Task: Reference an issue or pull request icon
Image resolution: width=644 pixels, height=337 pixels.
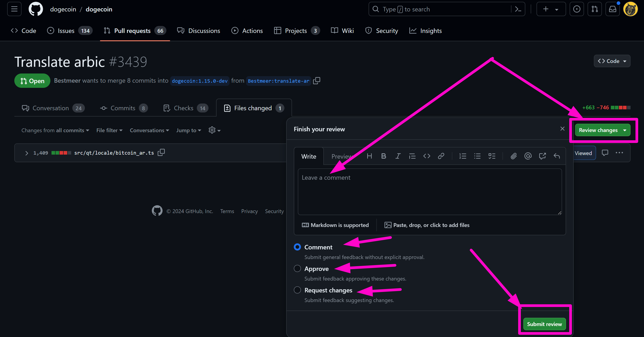Action: pos(542,156)
